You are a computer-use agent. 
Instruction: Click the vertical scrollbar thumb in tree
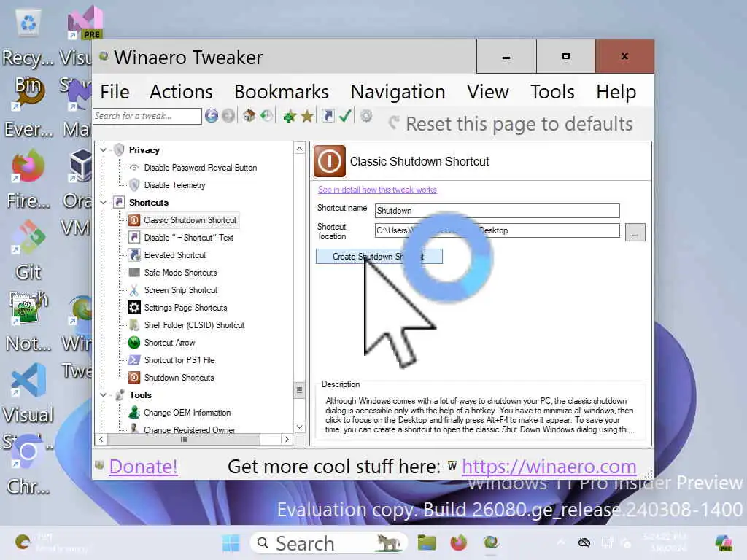299,391
